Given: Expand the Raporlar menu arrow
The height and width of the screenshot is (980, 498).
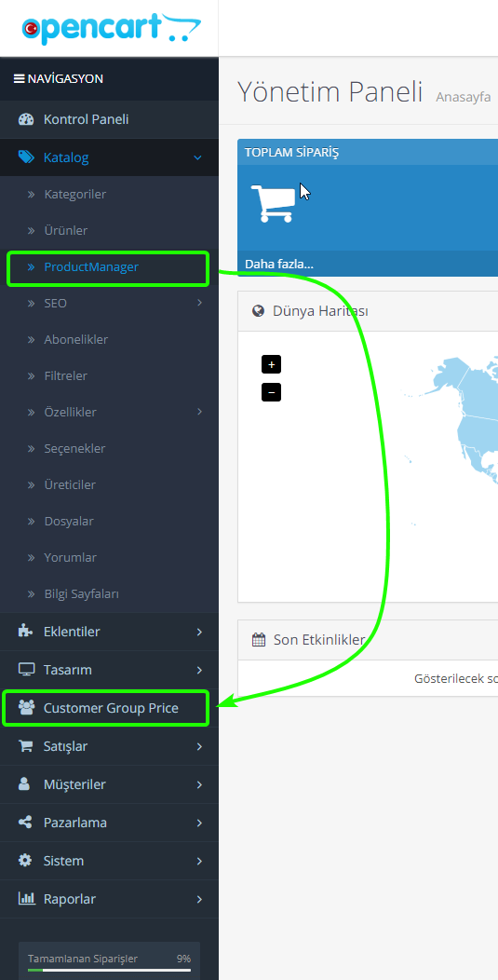Looking at the screenshot, I should [x=199, y=899].
